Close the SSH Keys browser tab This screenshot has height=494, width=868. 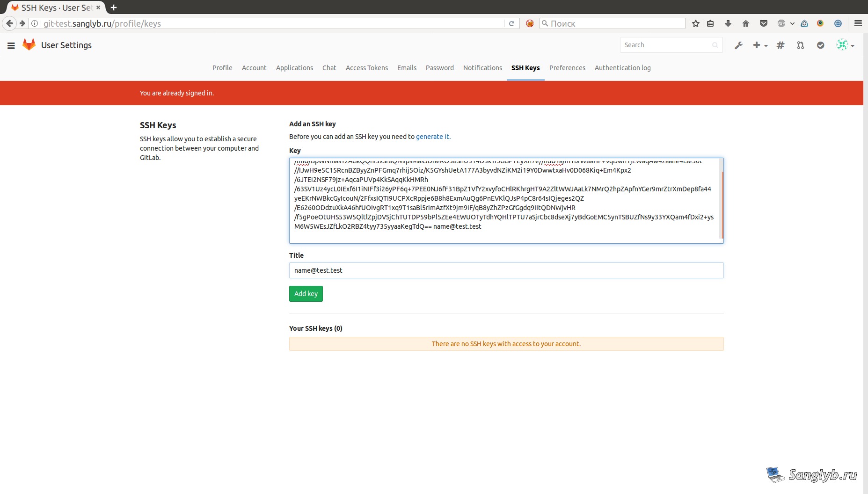98,7
